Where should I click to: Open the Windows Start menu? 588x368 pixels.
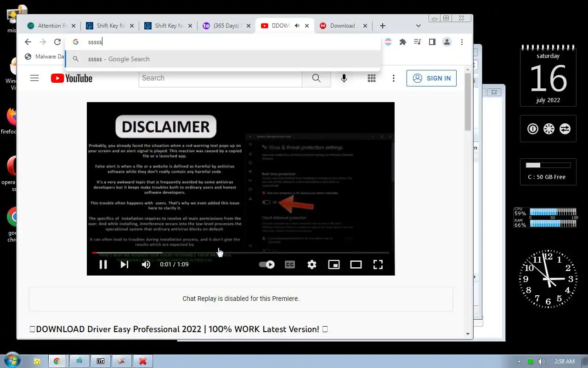(x=12, y=361)
